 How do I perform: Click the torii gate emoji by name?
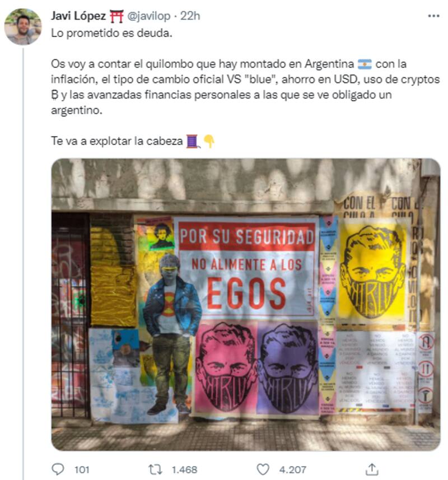116,16
